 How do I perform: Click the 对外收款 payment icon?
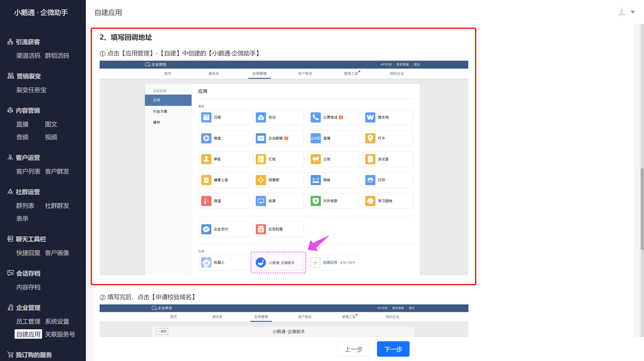point(316,201)
